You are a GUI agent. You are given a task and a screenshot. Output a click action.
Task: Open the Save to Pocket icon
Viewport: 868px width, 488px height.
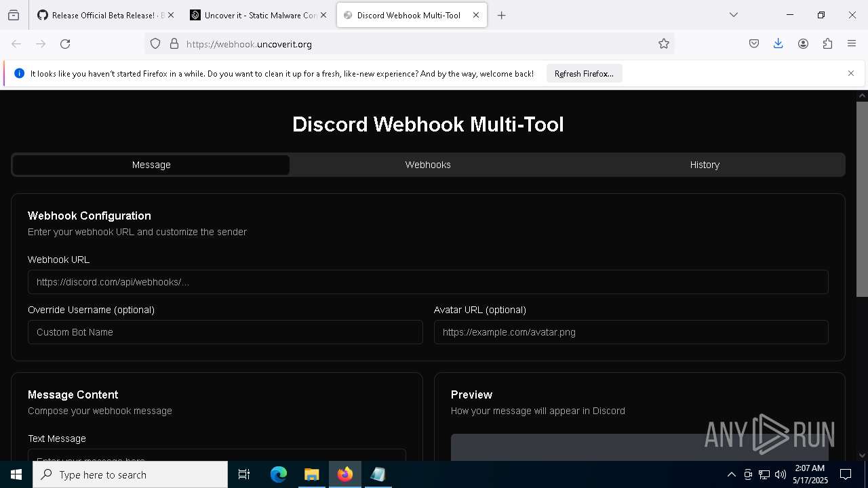pos(754,44)
